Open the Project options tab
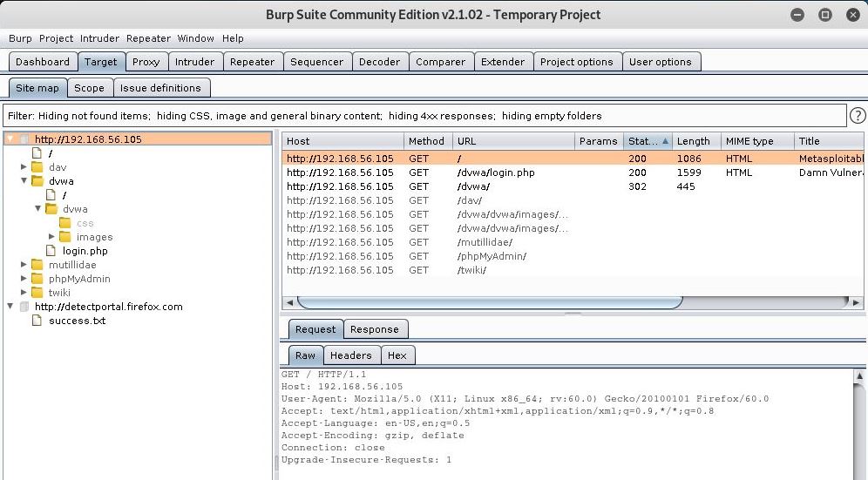Screen dimensions: 868x480 pos(577,62)
